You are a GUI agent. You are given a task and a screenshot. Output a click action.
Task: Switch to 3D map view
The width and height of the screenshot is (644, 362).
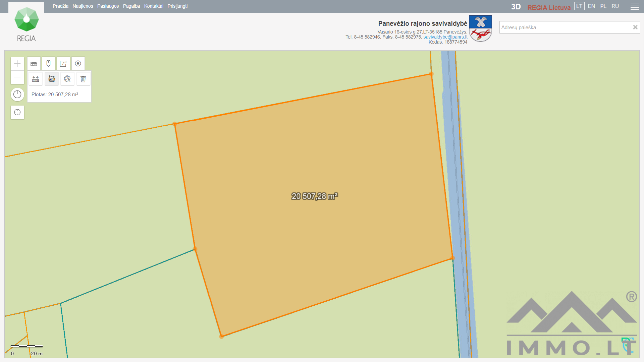tap(516, 7)
